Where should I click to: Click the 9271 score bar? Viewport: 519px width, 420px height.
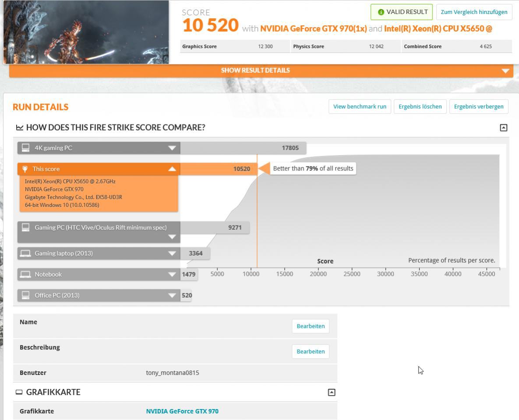[215, 227]
